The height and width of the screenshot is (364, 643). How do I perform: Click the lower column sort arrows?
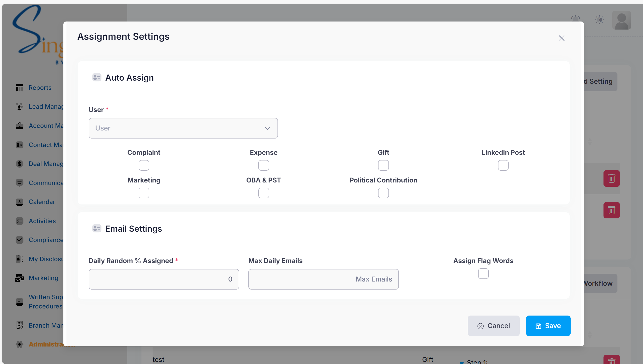point(590,335)
